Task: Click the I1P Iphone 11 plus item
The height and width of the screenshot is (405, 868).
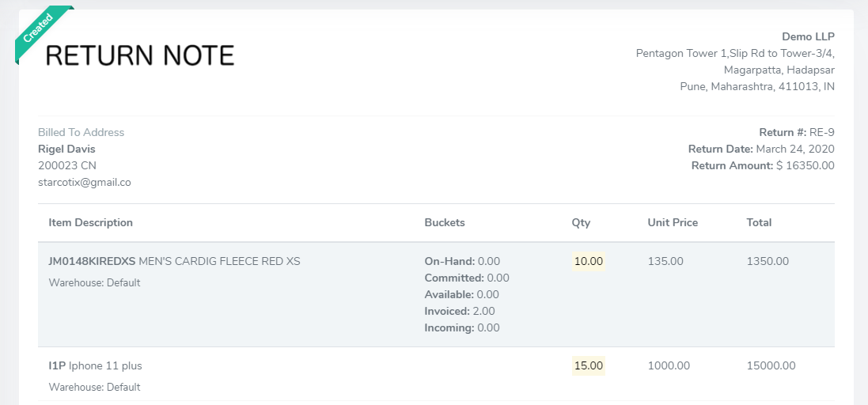Action: click(x=95, y=365)
